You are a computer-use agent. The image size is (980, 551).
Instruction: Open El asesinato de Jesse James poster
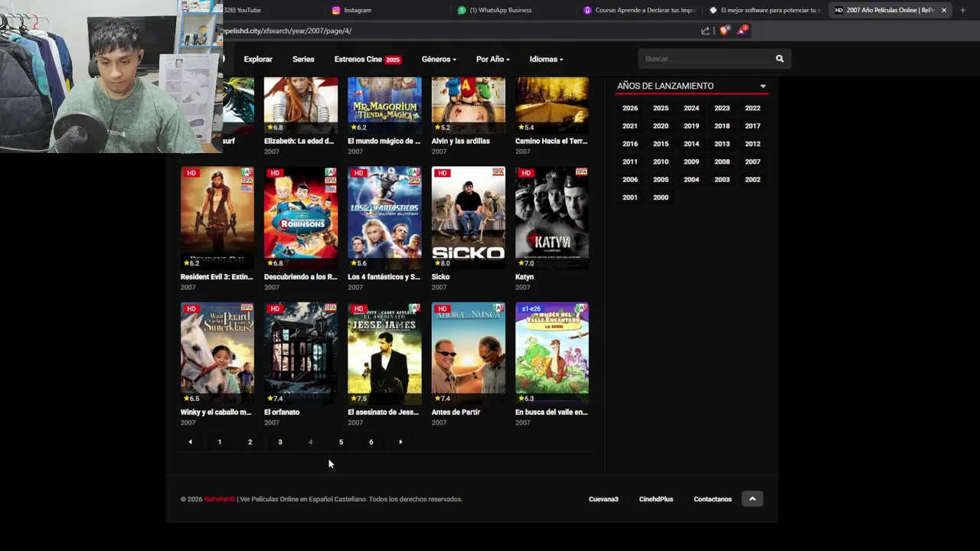(384, 353)
